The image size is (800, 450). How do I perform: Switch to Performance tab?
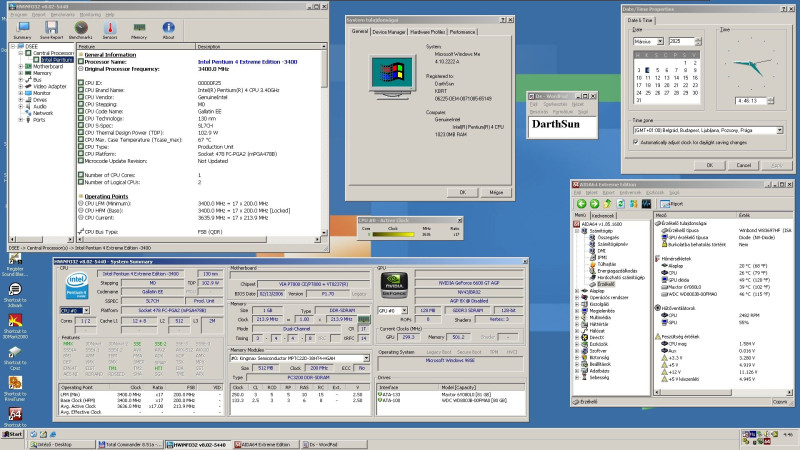[x=463, y=32]
